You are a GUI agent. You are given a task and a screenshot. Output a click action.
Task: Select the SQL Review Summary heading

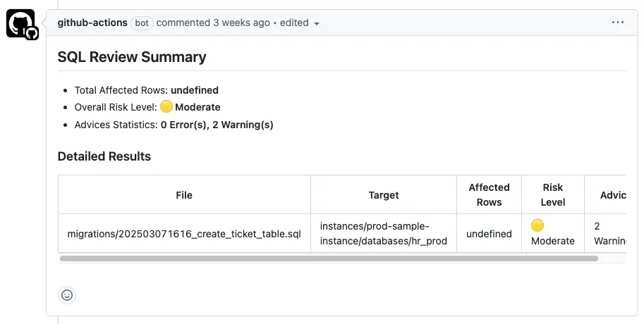132,57
